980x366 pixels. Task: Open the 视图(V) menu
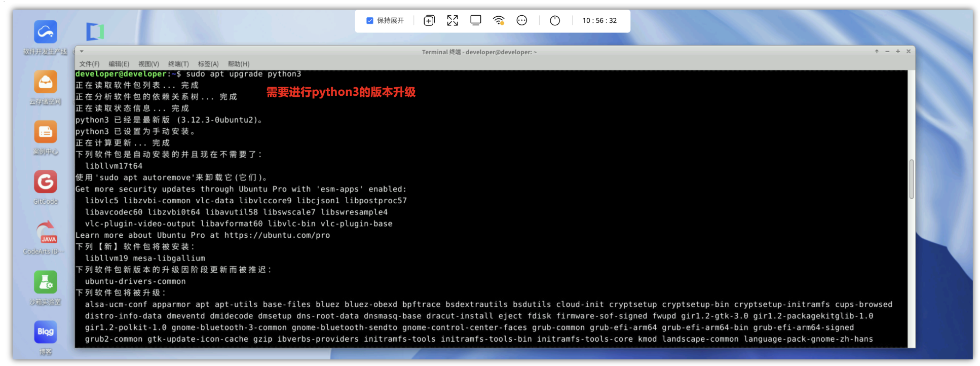pos(148,64)
